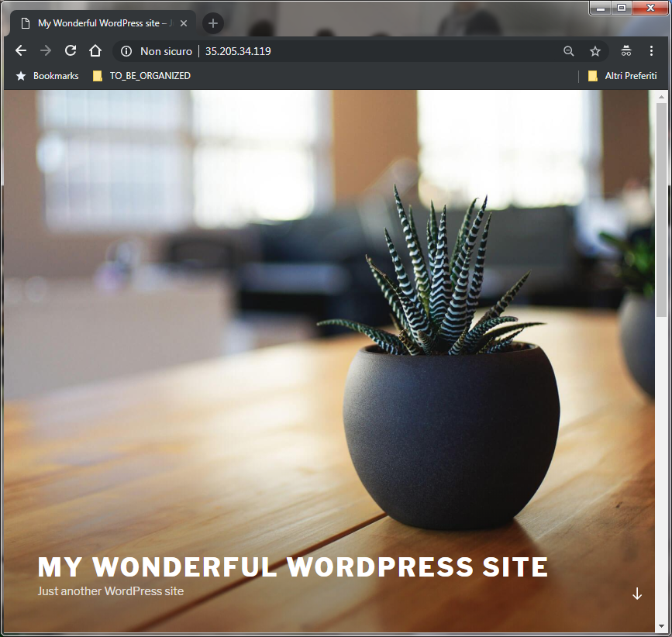Maximize the browser window

point(622,9)
